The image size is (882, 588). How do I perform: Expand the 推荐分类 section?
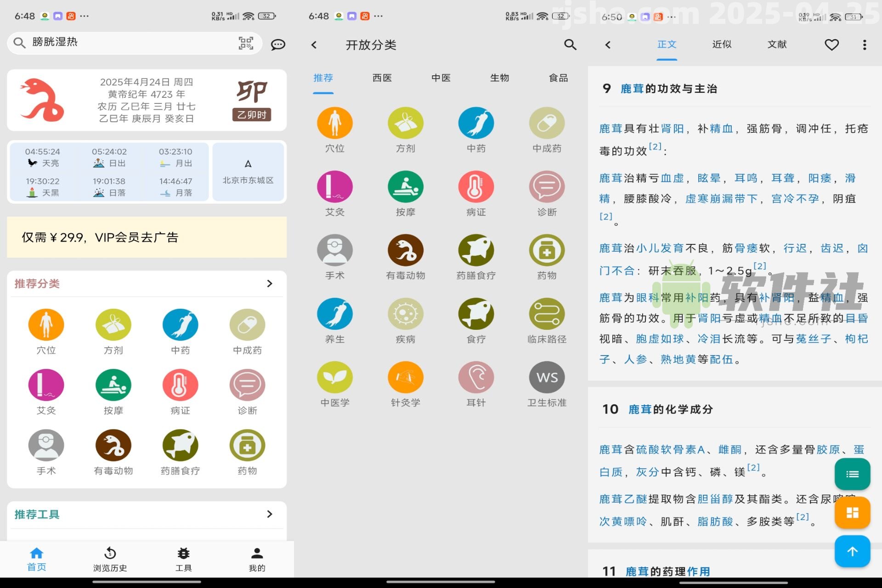tap(270, 284)
